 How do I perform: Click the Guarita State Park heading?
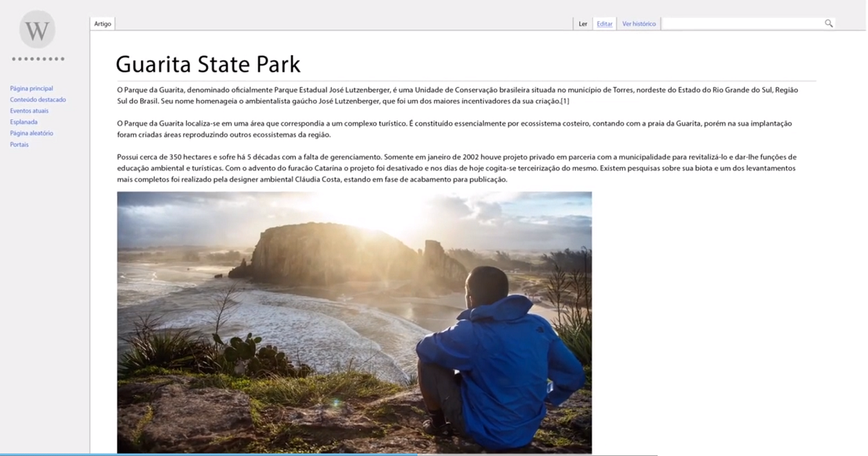[208, 64]
